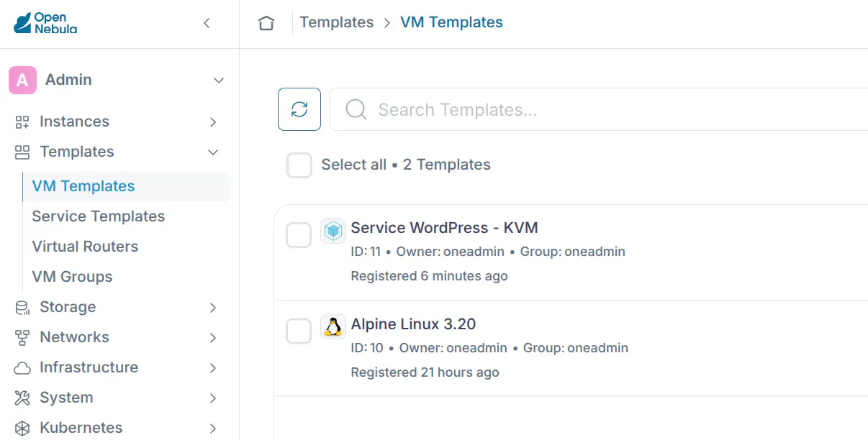Click the VM Templates breadcrumb link
The height and width of the screenshot is (440, 868).
coord(451,22)
